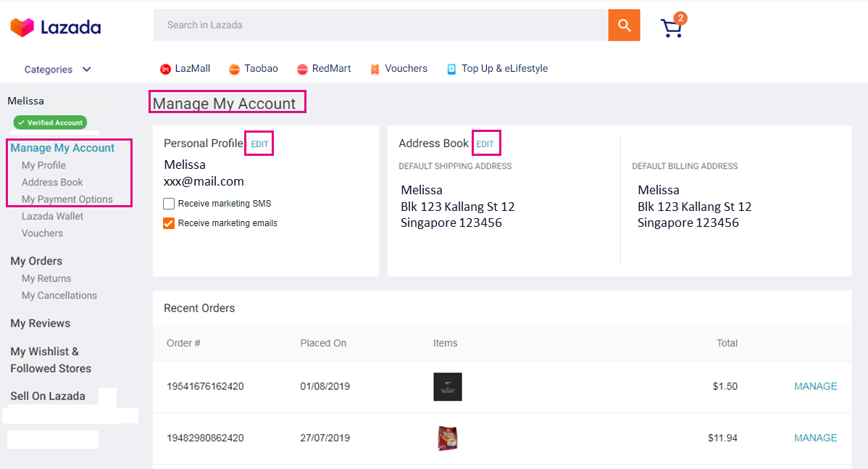Click the date 27/07/2019
Image resolution: width=868 pixels, height=469 pixels.
[x=325, y=438]
